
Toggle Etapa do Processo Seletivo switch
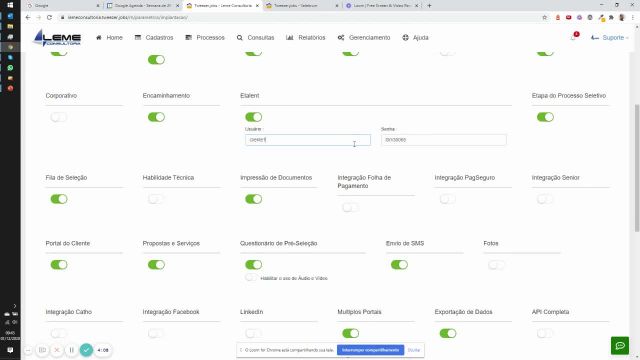[x=545, y=117]
